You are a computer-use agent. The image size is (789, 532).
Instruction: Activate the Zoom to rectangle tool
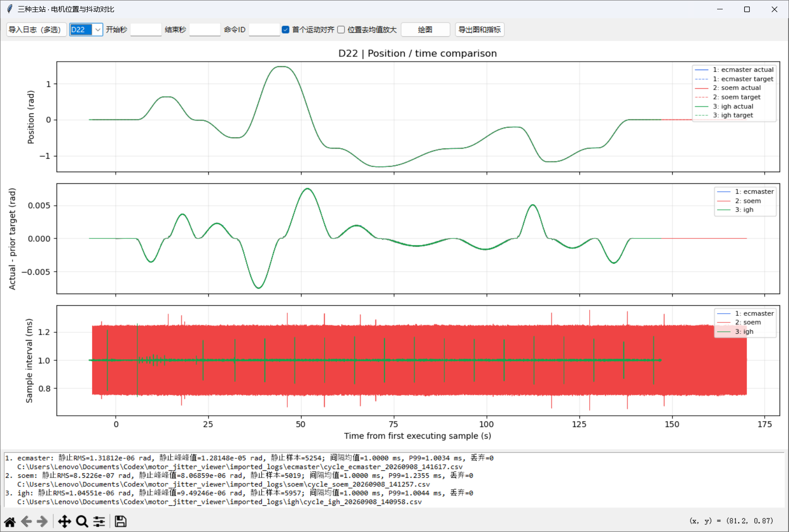click(82, 522)
